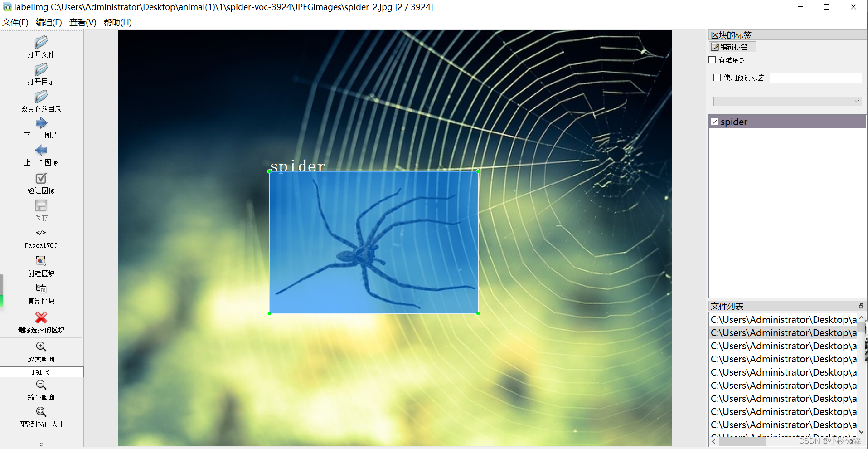Screen dimensions: 868x449
Task: Click the labelImg app icon in title bar
Action: [7, 7]
